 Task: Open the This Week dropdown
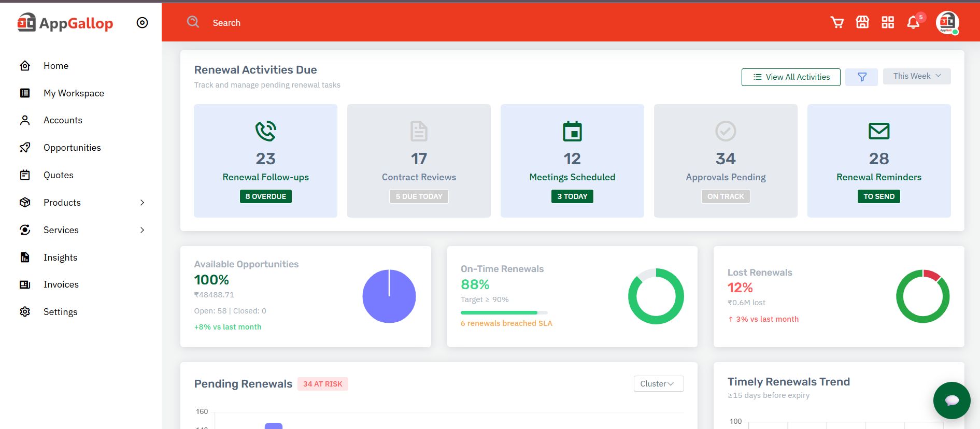click(916, 76)
